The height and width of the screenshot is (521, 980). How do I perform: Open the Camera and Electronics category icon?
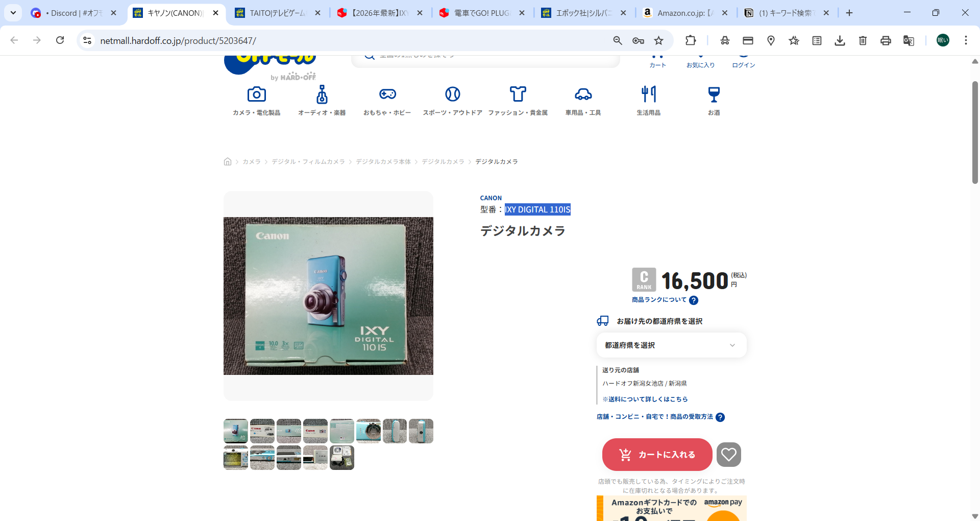[257, 94]
